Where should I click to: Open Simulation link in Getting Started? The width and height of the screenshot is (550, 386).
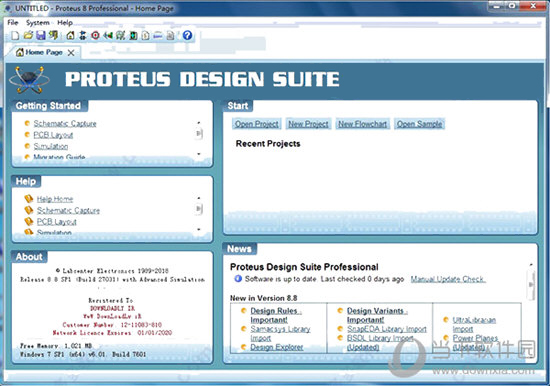51,146
